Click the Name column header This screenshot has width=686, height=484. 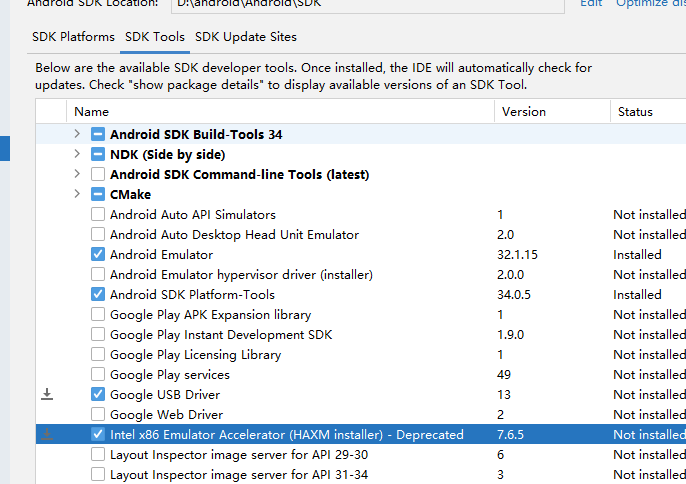click(280, 112)
